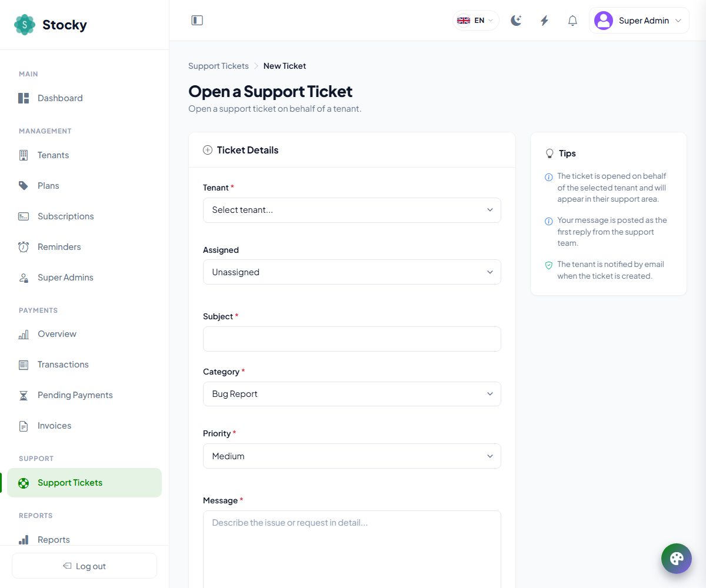Open the Transactions menu item
706x588 pixels.
coord(84,365)
